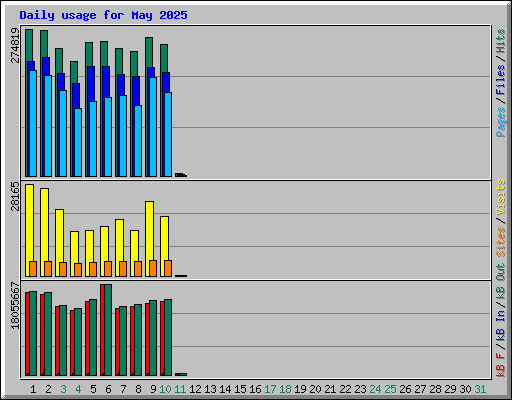Select the red 'kB F' legend label
512x400 pixels.
tap(500, 365)
